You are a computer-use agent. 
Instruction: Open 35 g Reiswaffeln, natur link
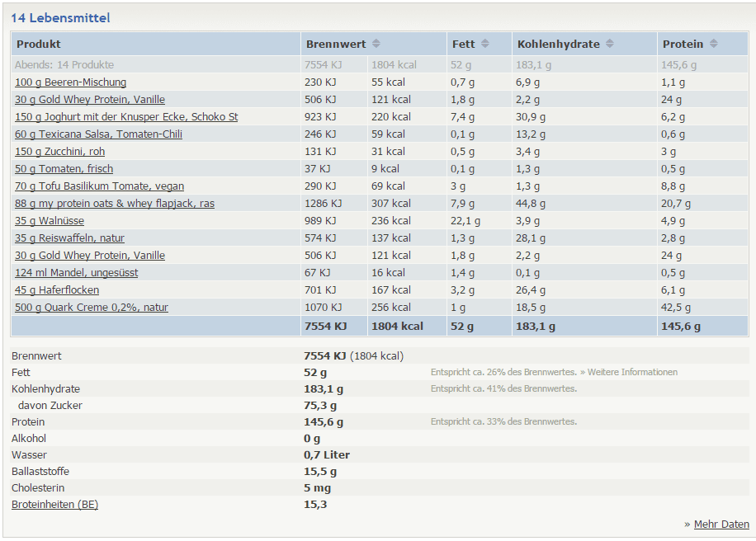coord(69,238)
